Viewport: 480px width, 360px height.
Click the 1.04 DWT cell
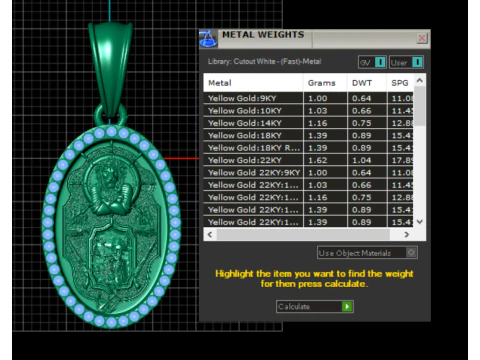tap(367, 160)
